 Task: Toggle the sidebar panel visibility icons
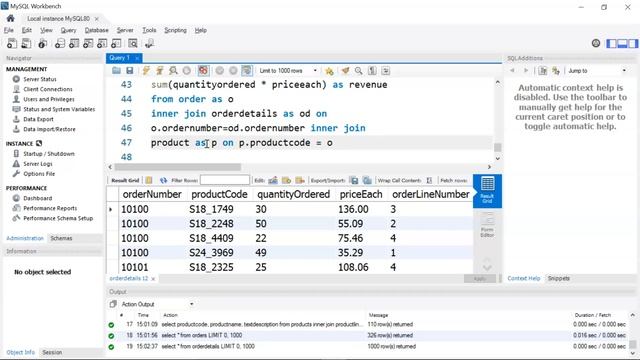pos(622,43)
